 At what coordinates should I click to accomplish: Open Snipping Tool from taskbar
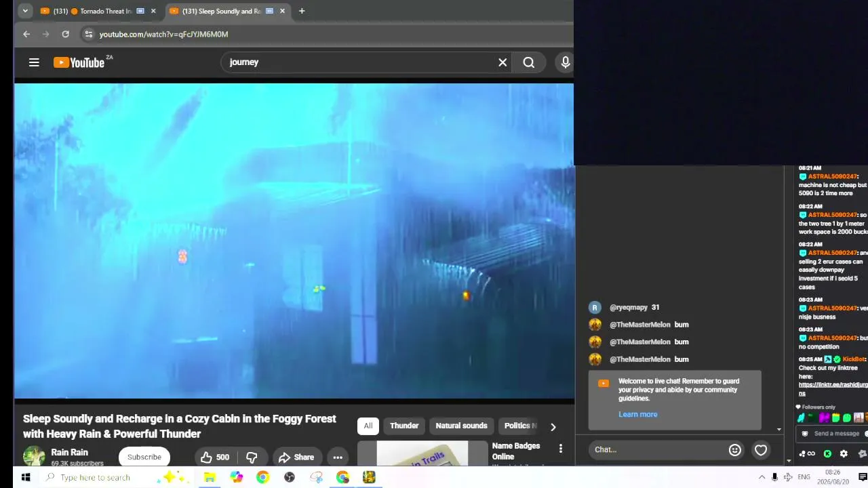point(316,477)
